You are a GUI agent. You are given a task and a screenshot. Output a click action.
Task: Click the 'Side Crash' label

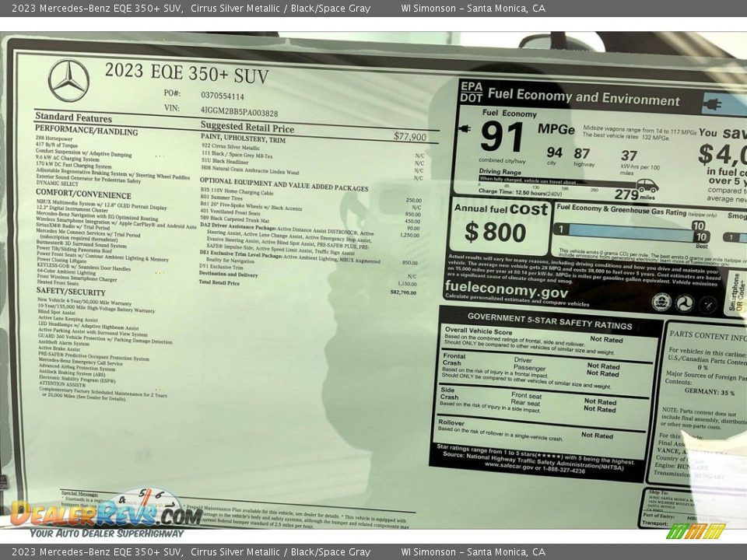[x=449, y=394]
